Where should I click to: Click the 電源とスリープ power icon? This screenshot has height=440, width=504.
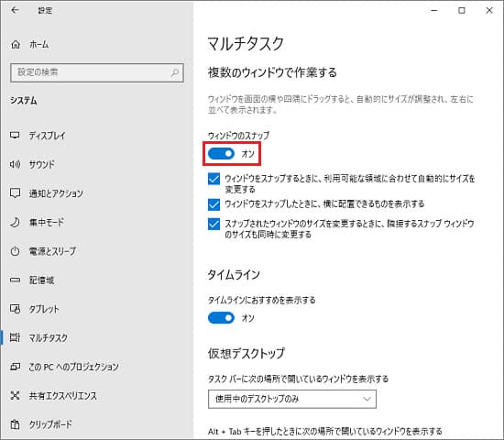[x=15, y=251]
